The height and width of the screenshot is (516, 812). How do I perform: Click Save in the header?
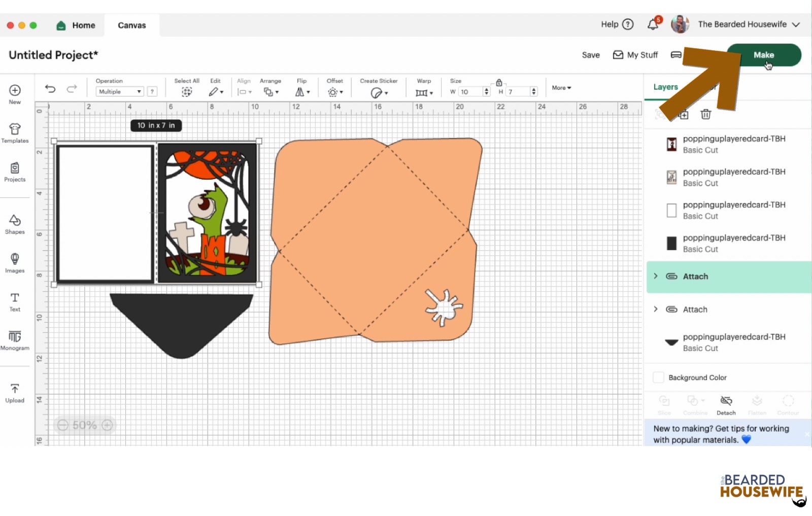[x=590, y=55]
